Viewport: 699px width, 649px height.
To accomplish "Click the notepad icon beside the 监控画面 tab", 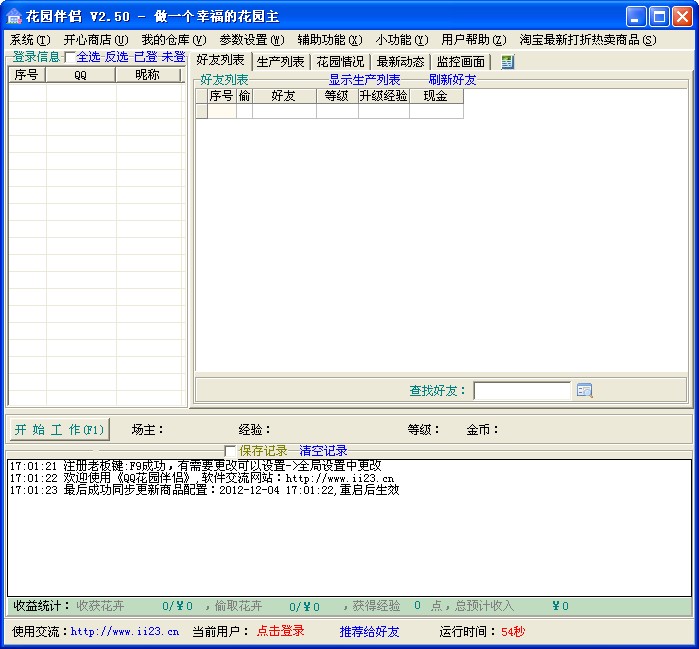I will (508, 62).
